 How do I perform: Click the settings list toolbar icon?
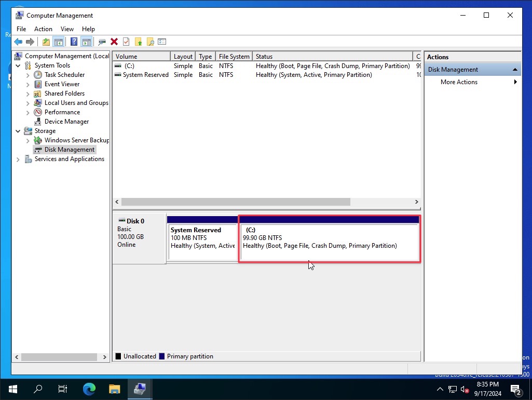tap(162, 42)
